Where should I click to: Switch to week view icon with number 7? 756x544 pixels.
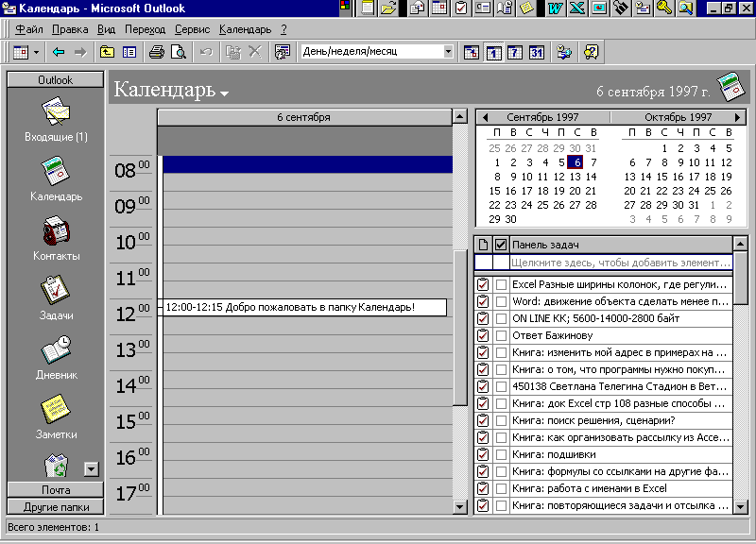514,52
